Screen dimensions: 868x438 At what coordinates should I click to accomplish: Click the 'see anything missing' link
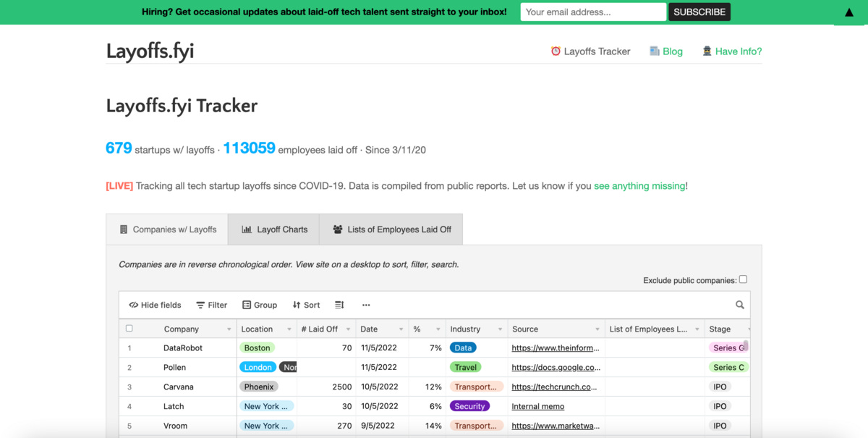[639, 186]
